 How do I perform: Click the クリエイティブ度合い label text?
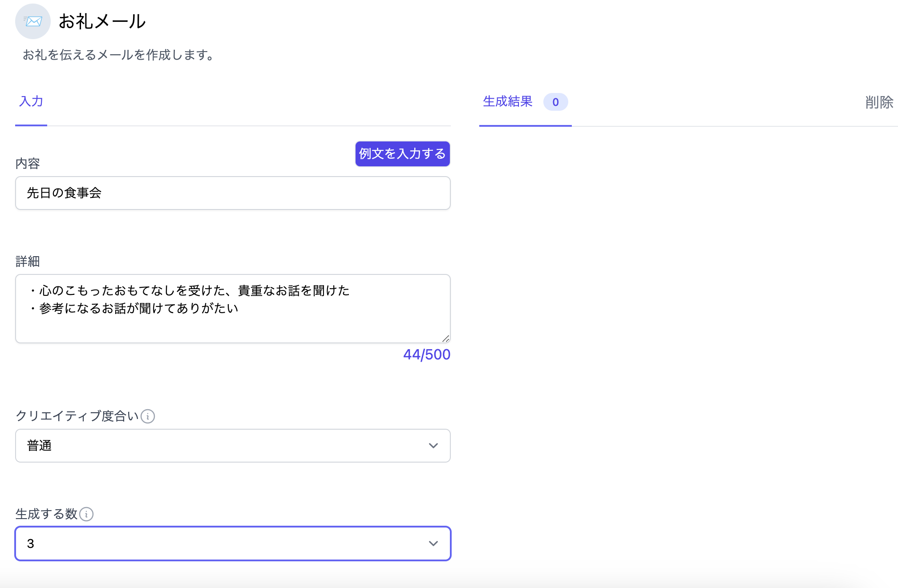tap(77, 416)
